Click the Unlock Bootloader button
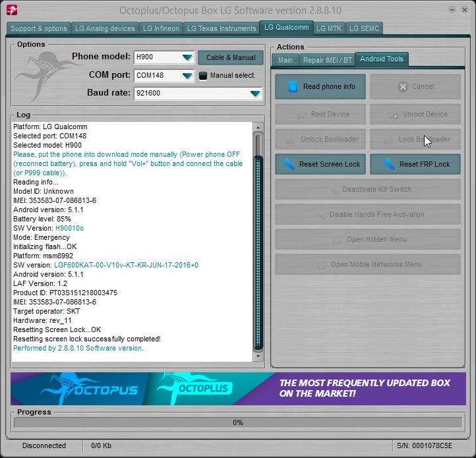This screenshot has height=458, width=476. [x=320, y=139]
